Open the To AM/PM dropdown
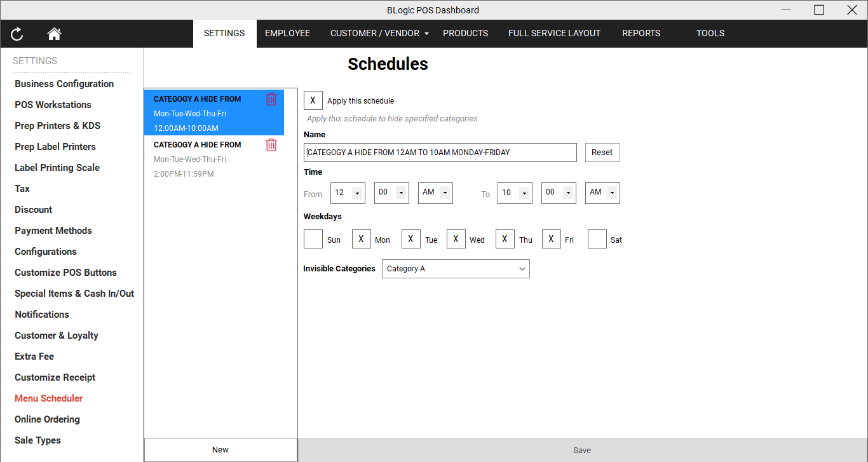Image resolution: width=868 pixels, height=462 pixels. [602, 193]
